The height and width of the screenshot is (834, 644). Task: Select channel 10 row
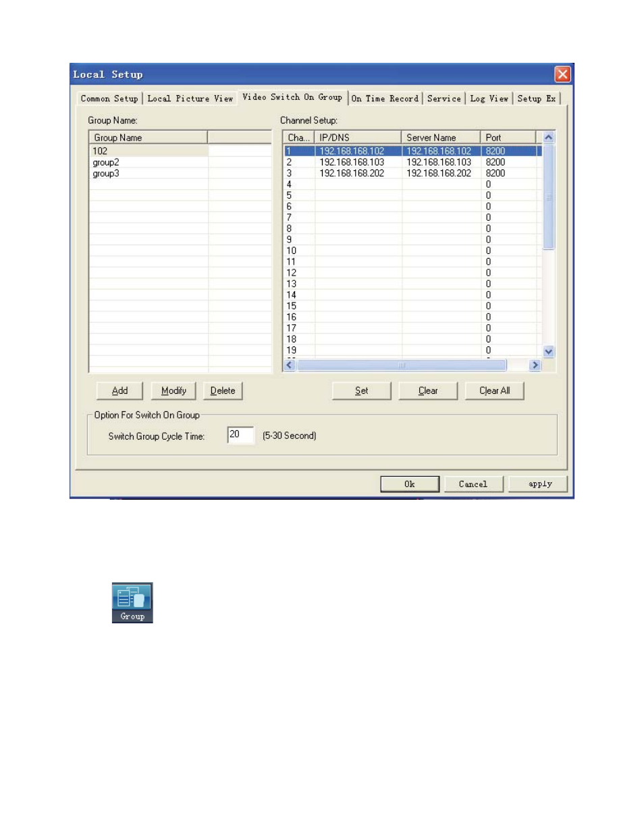[412, 251]
